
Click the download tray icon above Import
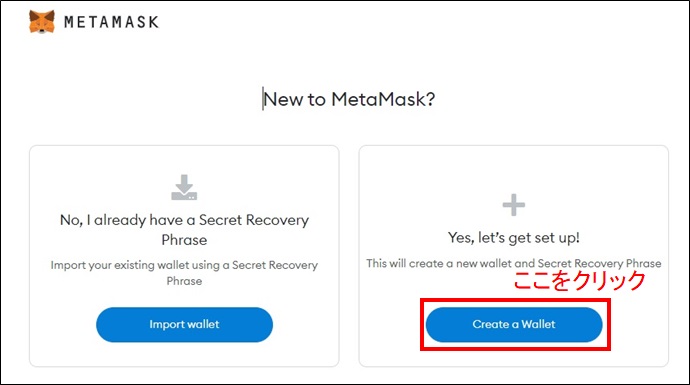pos(184,187)
